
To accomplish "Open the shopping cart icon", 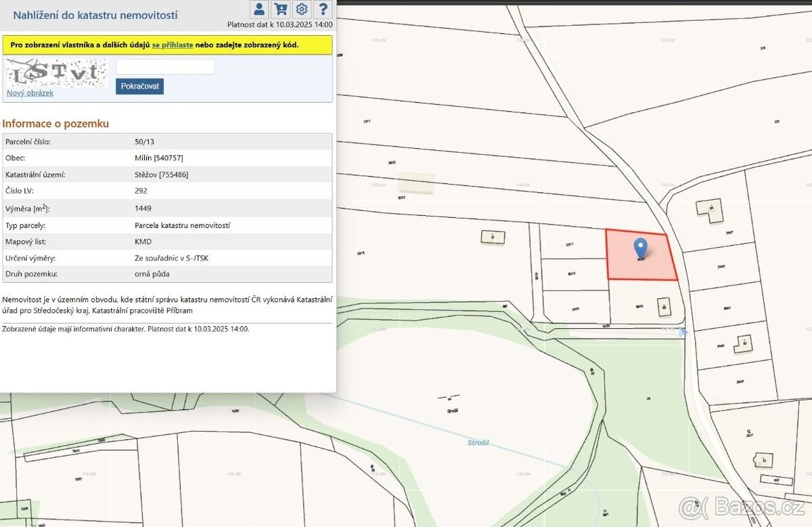I will click(280, 9).
